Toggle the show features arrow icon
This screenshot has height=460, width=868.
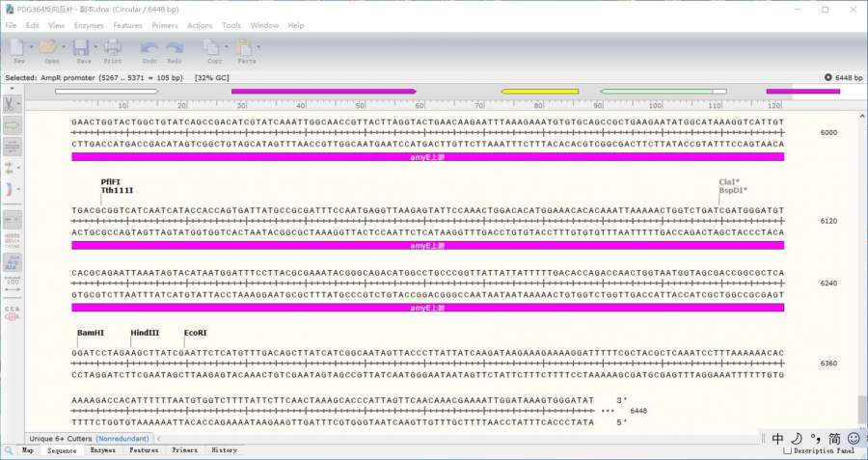point(13,125)
